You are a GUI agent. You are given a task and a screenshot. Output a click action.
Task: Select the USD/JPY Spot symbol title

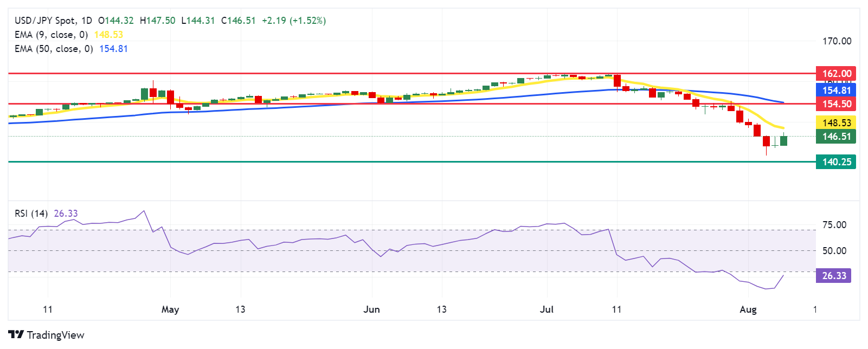pyautogui.click(x=53, y=21)
